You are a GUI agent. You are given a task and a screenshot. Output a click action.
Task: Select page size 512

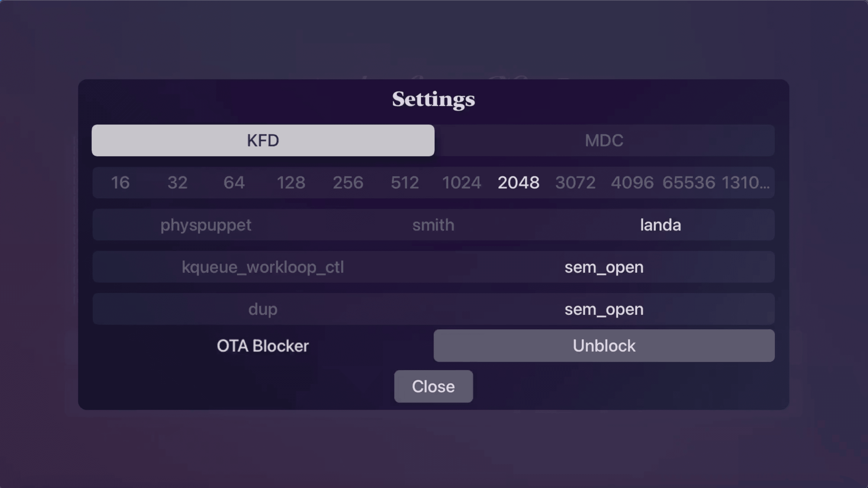(405, 183)
